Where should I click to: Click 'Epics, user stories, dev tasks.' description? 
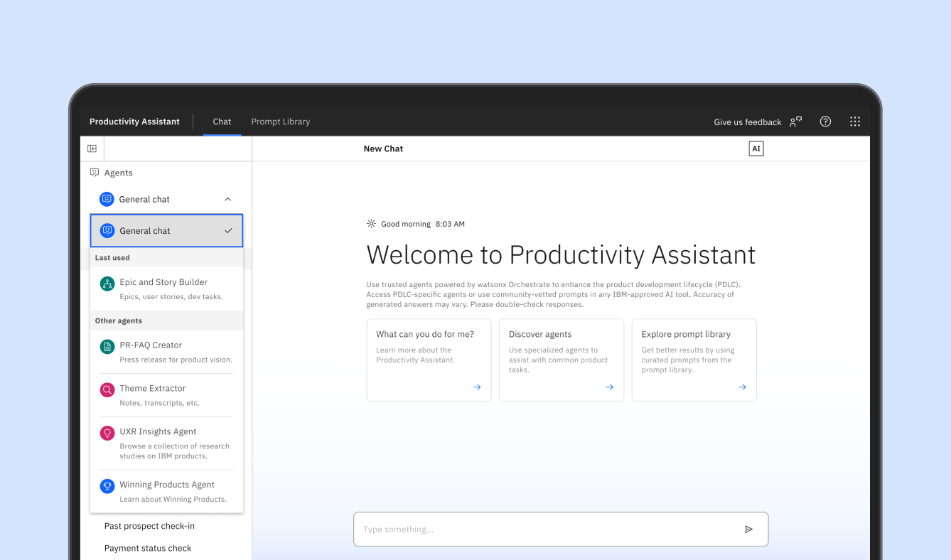[171, 296]
